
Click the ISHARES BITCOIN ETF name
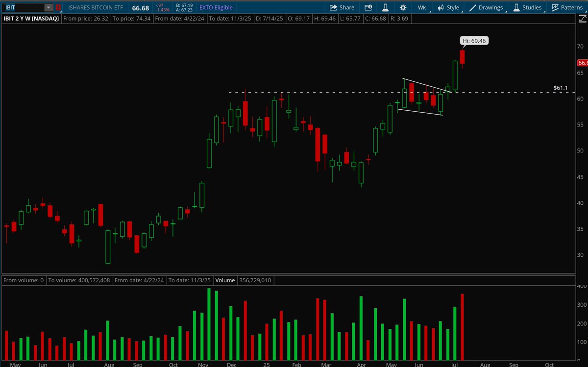tap(96, 8)
